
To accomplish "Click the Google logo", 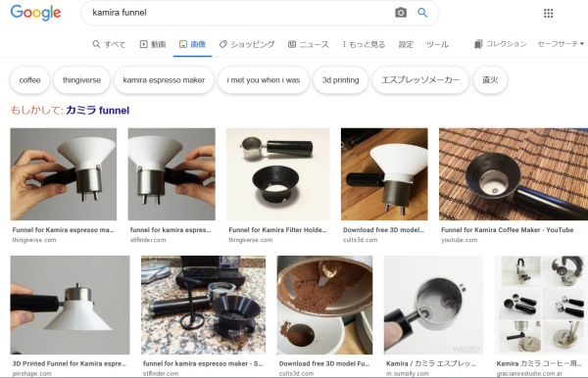I will [x=35, y=13].
